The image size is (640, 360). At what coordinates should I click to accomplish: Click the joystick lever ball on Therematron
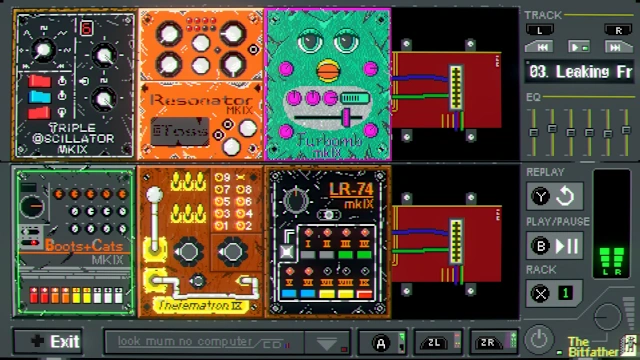pos(155,195)
